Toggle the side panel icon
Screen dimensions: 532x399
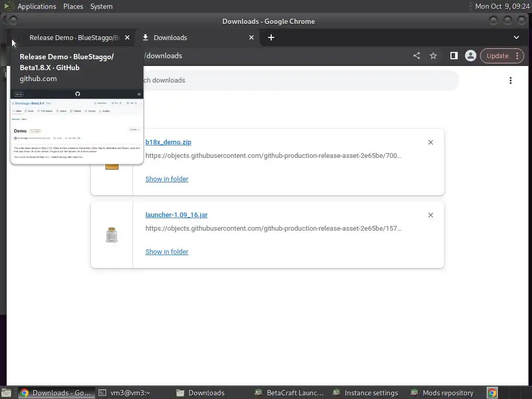tap(454, 56)
